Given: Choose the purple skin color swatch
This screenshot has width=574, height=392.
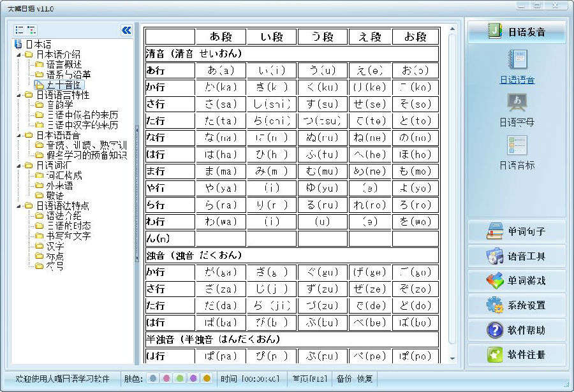Looking at the screenshot, I should coord(193,379).
